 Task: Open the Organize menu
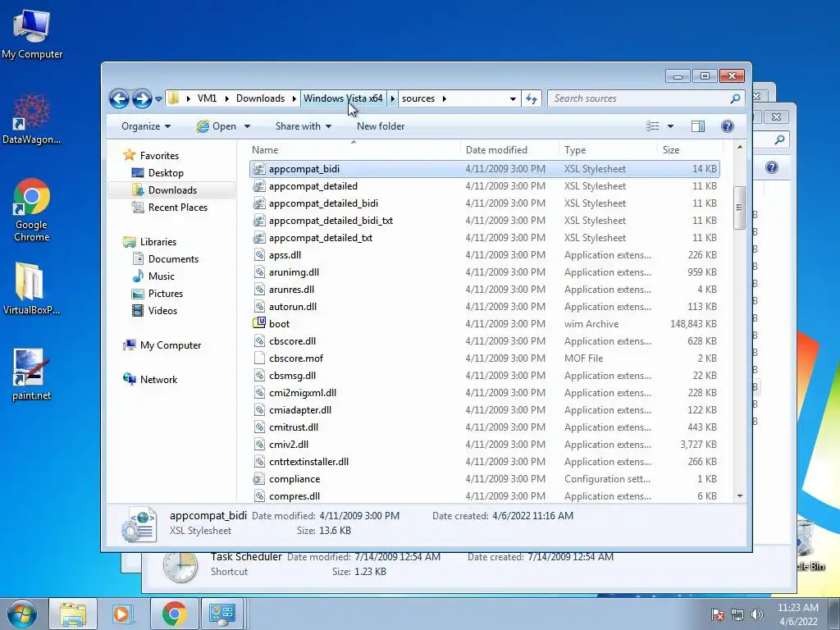click(x=146, y=126)
